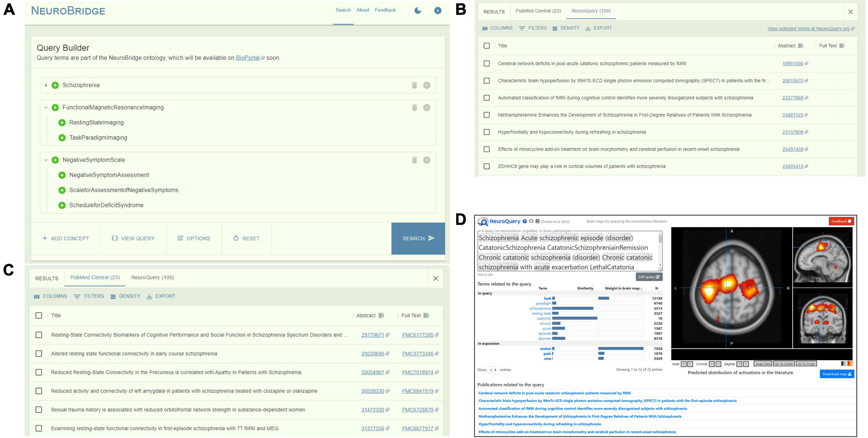Click the Full Text column icon in panel B
The width and height of the screenshot is (868, 438).
coord(842,46)
